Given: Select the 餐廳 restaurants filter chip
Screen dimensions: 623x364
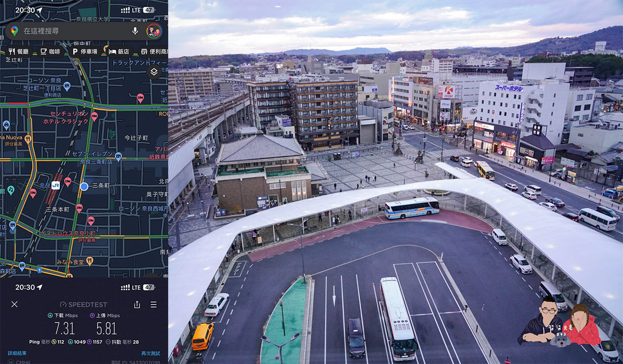Looking at the screenshot, I should pos(19,51).
